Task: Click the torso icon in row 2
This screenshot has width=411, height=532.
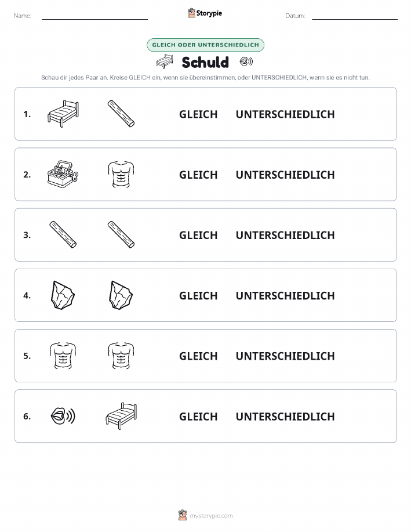Action: [x=121, y=174]
